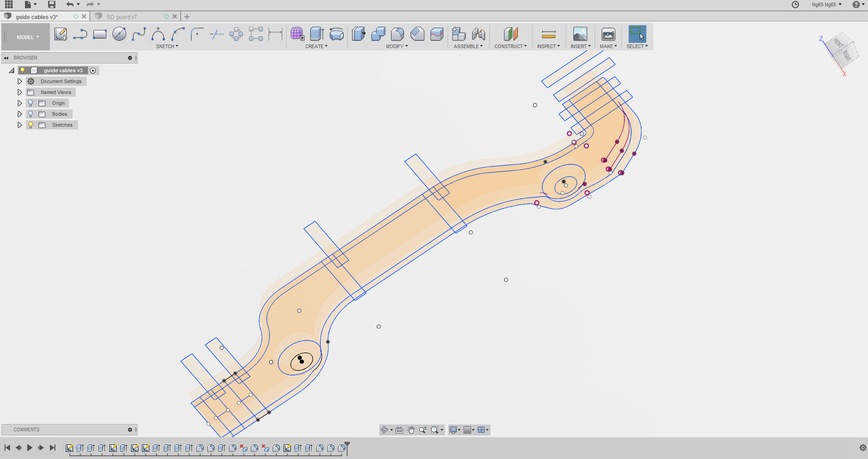
Task: Click the timeline end position marker
Action: pyautogui.click(x=347, y=445)
